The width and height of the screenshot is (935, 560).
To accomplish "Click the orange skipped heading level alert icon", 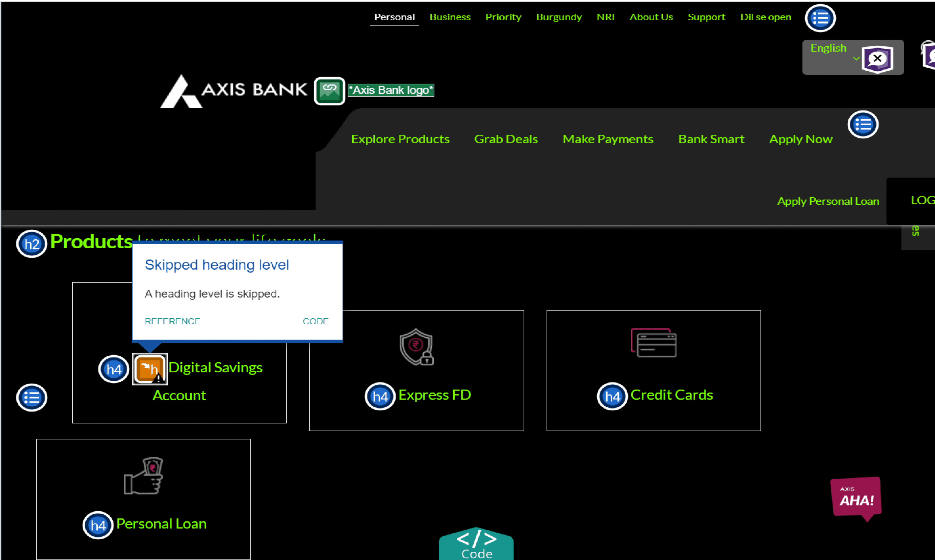I will [x=149, y=369].
